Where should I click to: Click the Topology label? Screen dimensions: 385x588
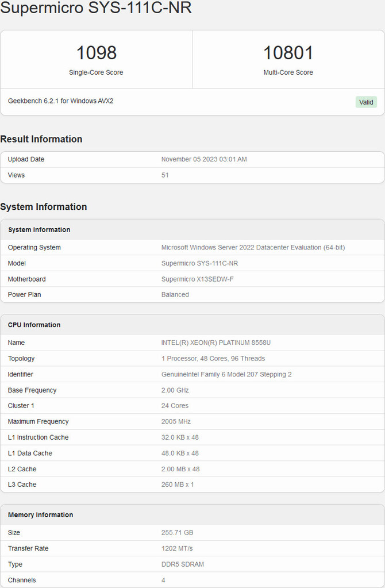point(21,359)
